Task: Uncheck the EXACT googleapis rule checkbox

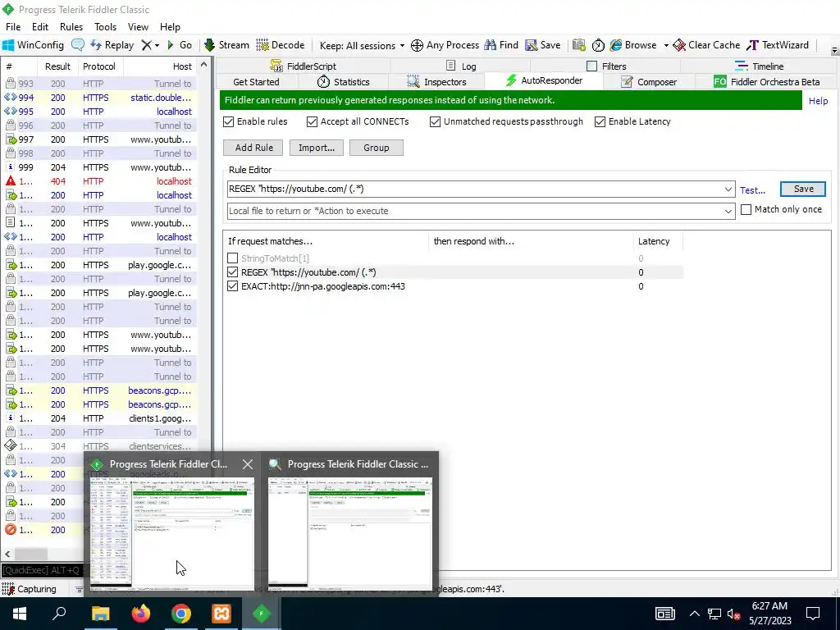Action: point(232,286)
